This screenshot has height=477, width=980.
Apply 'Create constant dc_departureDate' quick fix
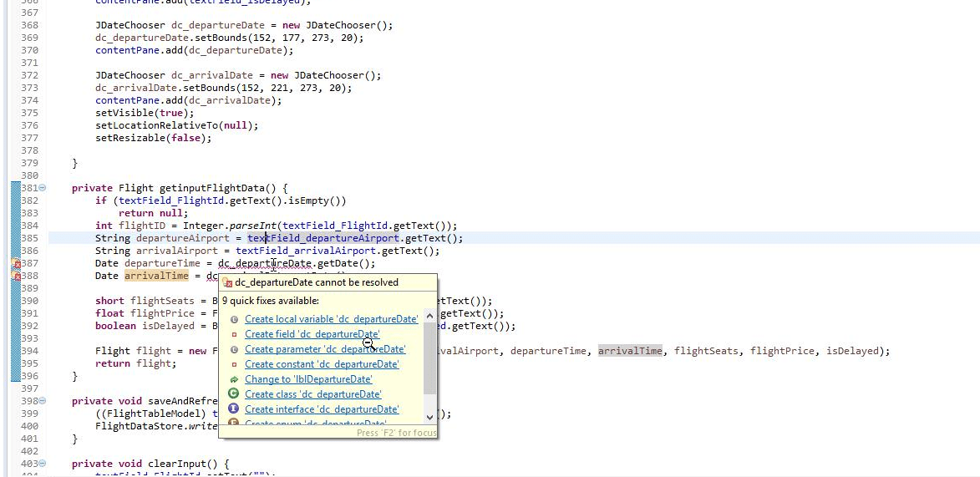[322, 364]
